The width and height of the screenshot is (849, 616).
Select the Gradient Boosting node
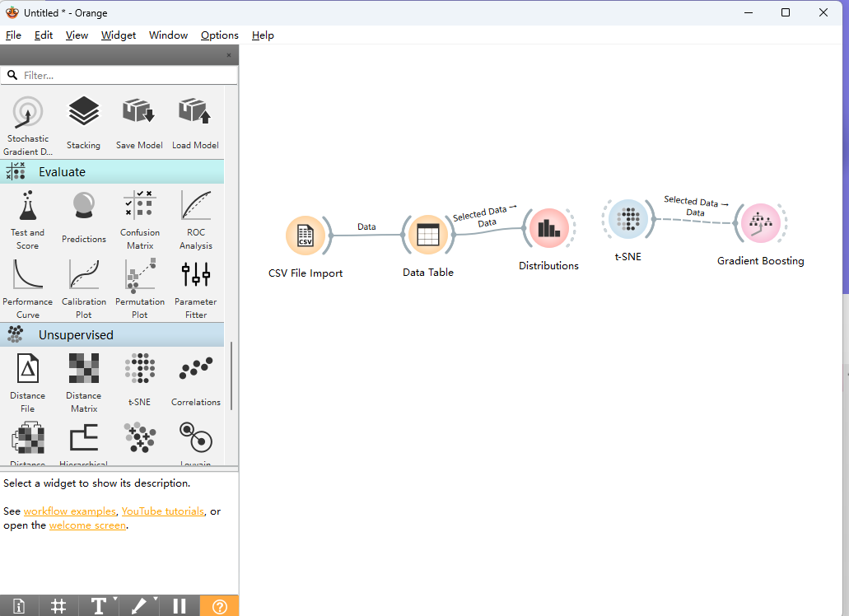[761, 223]
